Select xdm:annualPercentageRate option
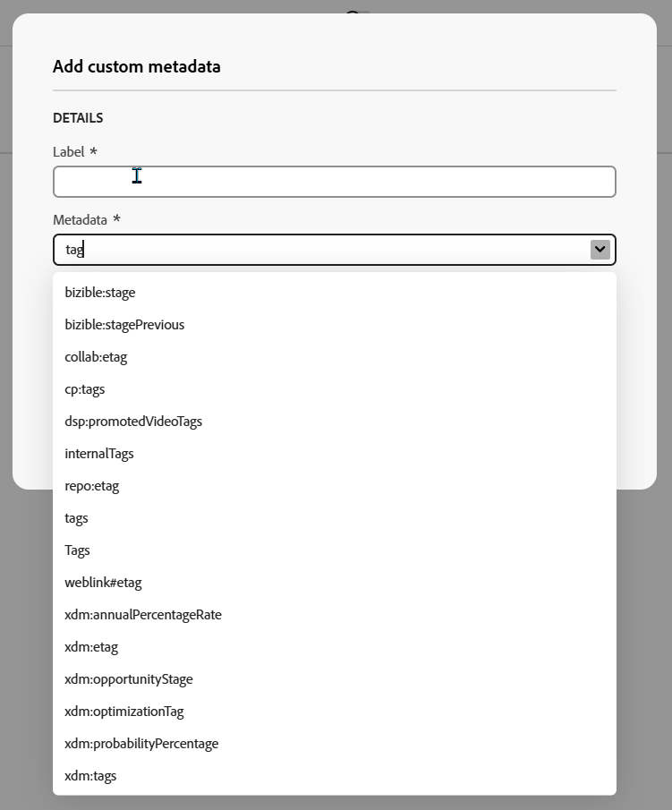The width and height of the screenshot is (672, 810). [143, 615]
